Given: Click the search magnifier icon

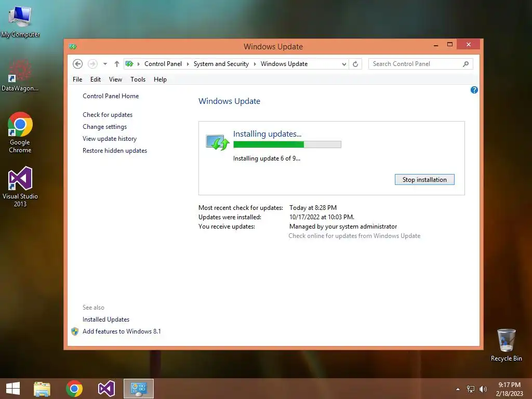Looking at the screenshot, I should tap(466, 64).
